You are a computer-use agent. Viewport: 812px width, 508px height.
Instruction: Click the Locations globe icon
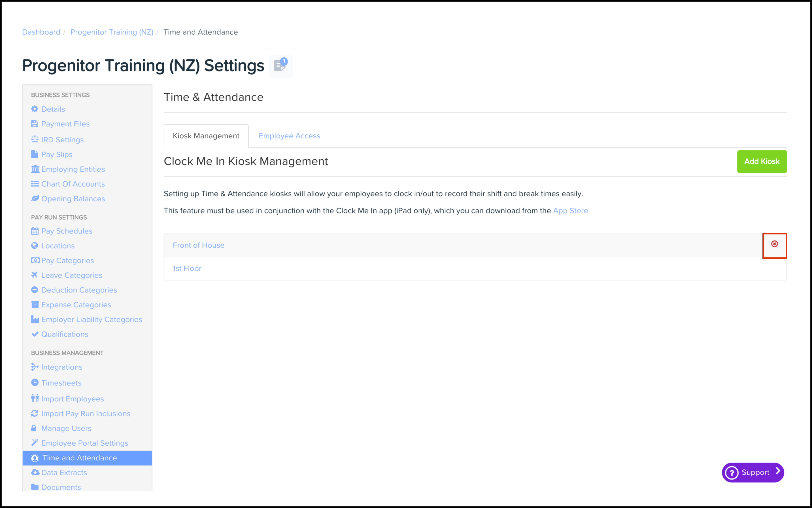(x=35, y=245)
